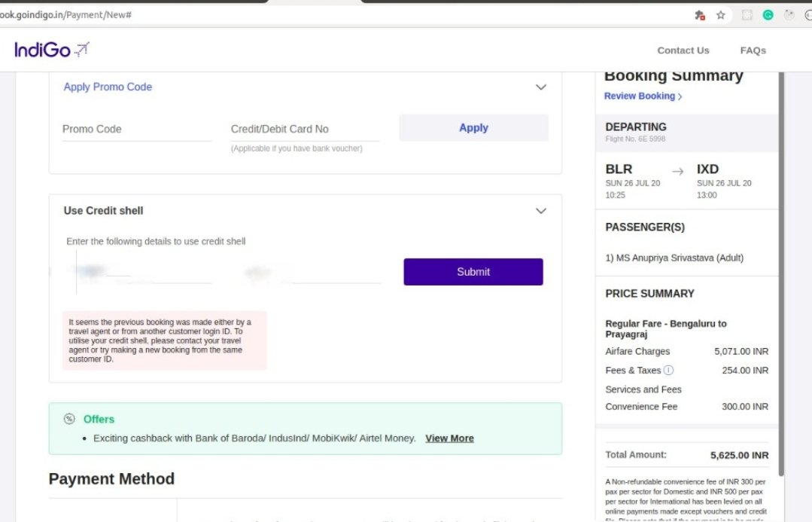Click the Fees & Taxes 254.00 INR amount
Viewport: 812px width, 522px height.
tap(745, 370)
